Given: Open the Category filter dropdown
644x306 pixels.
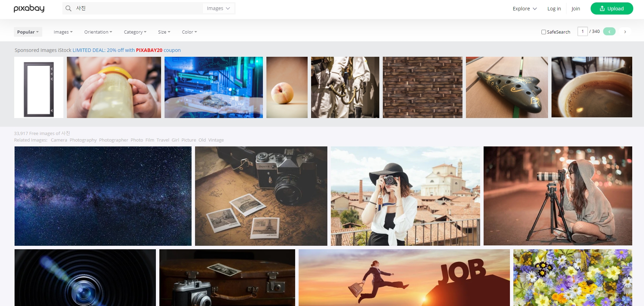Looking at the screenshot, I should 135,32.
